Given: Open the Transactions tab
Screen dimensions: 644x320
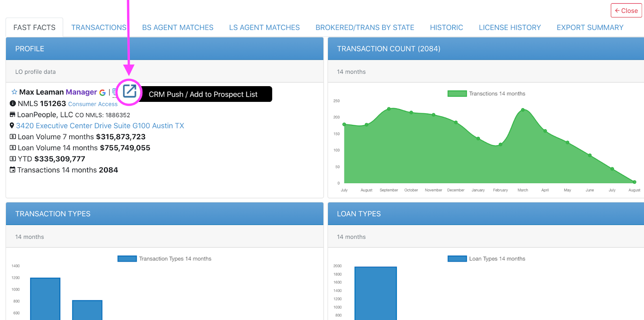Looking at the screenshot, I should 99,27.
